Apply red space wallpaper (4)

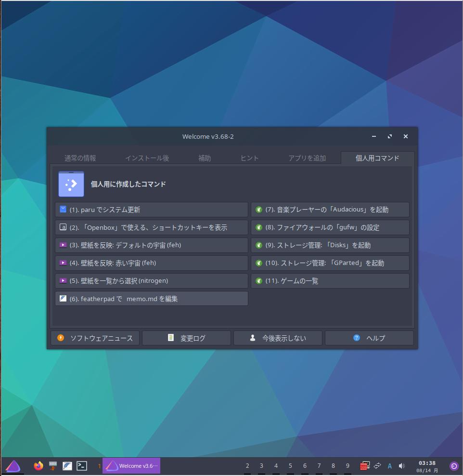coord(152,263)
